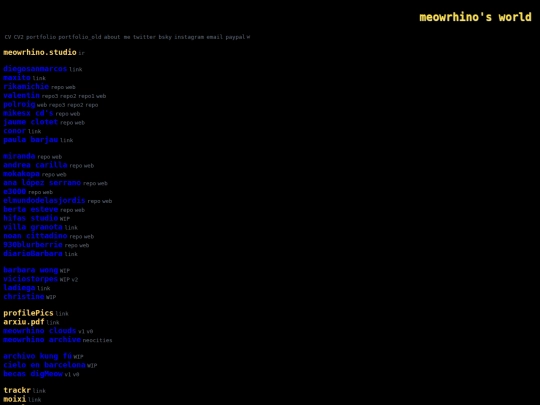Viewport: 540px width, 405px height.
Task: Open 'repo' in the 930blurberrie row
Action: click(71, 246)
